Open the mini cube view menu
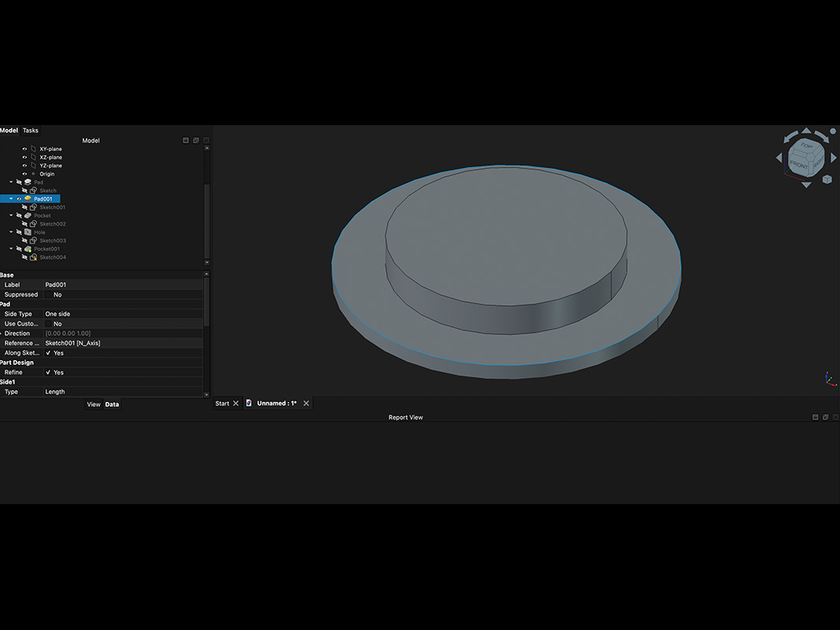840x630 pixels. tap(827, 179)
